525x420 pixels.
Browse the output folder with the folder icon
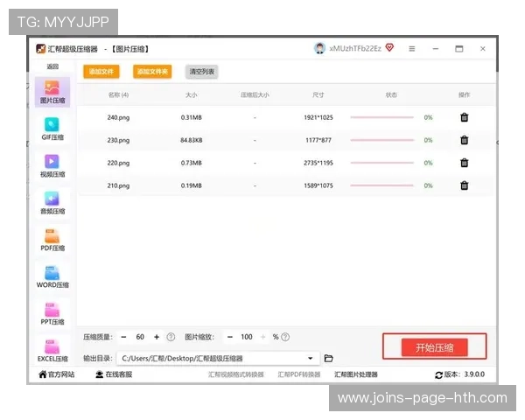(328, 358)
